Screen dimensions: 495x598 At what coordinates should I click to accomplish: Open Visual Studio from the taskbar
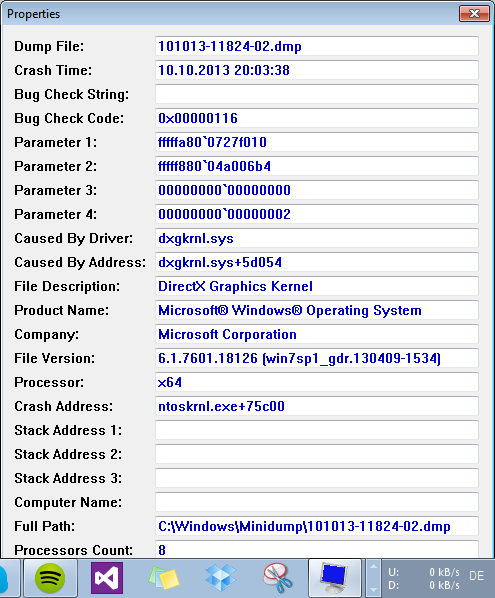coord(107,578)
